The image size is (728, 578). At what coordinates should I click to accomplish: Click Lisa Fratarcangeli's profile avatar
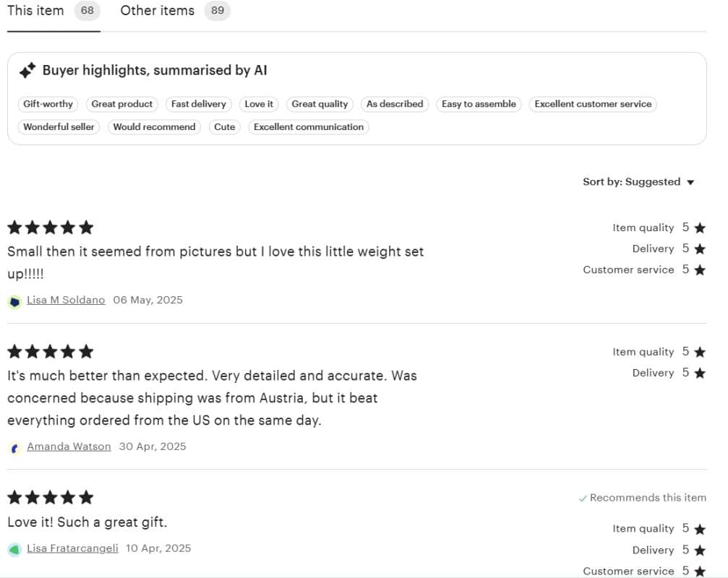pyautogui.click(x=15, y=550)
